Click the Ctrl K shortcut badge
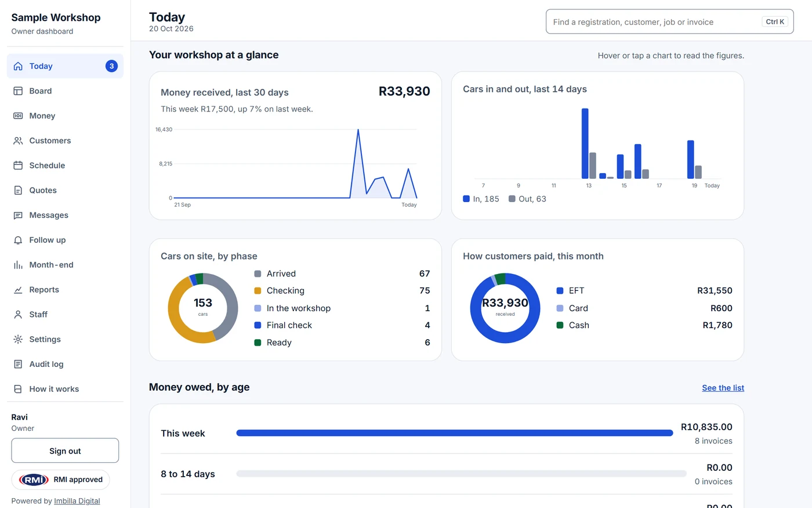The height and width of the screenshot is (508, 812). click(x=775, y=22)
